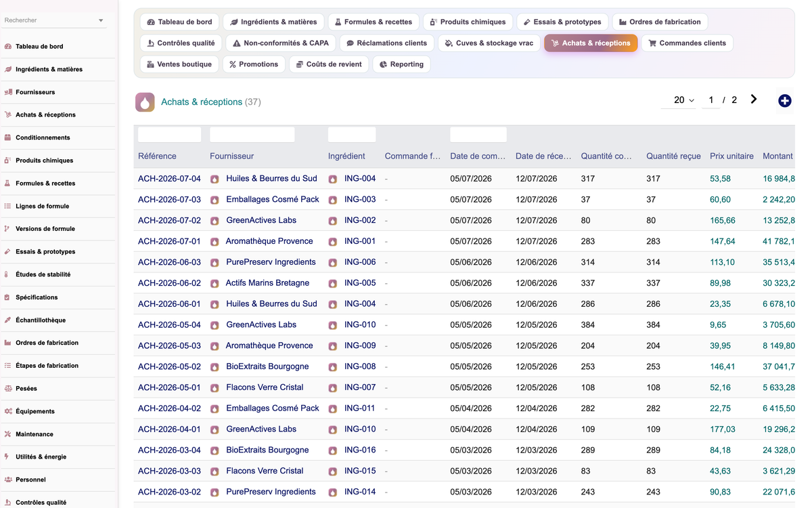Click the Conditionnements sidebar icon
Screen dimensions: 812x508
click(x=8, y=137)
